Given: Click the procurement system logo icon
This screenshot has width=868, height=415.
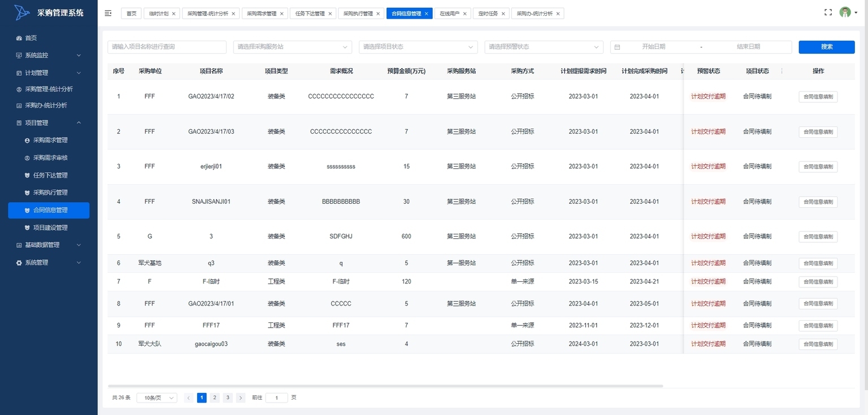Looking at the screenshot, I should click(x=22, y=12).
